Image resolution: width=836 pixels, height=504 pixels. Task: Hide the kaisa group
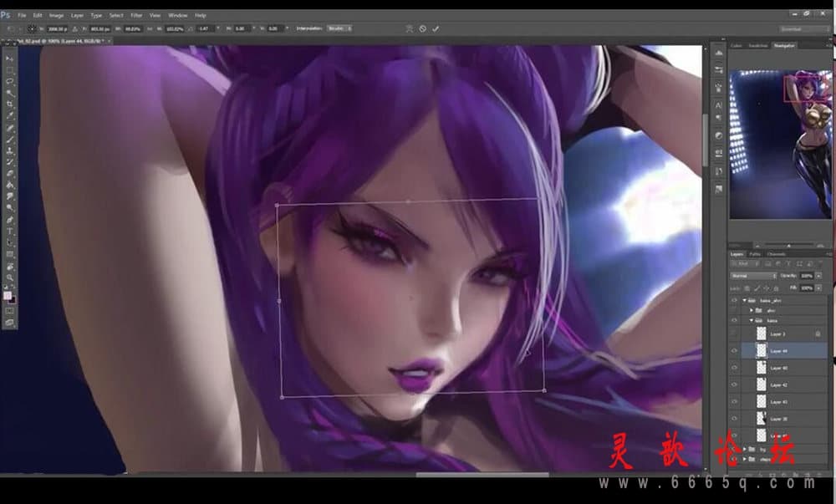[x=734, y=321]
